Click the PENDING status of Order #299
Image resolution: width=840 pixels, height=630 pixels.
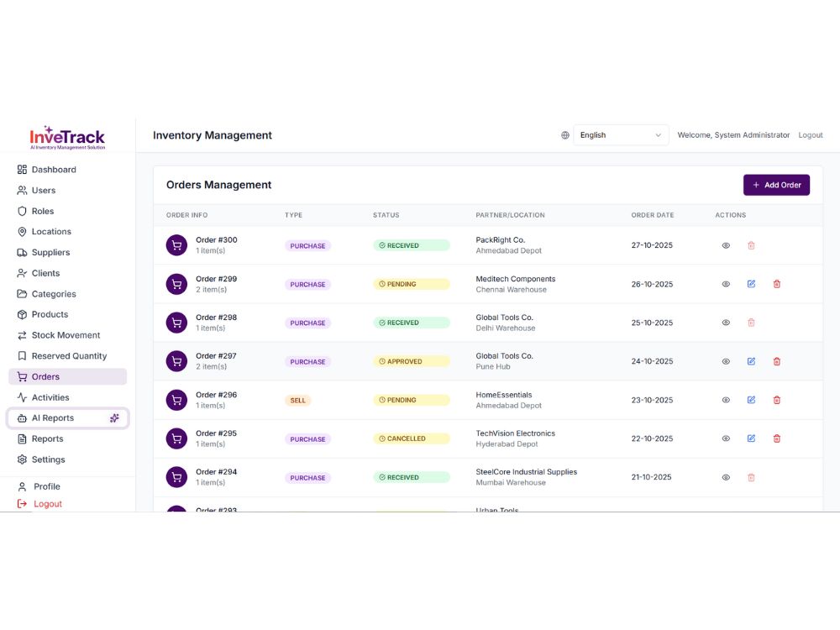coord(412,284)
